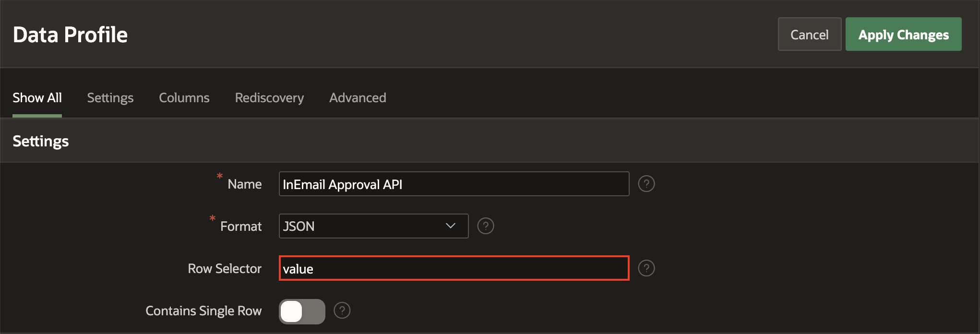Image resolution: width=980 pixels, height=334 pixels.
Task: Click the Row Selector label text
Action: tap(225, 269)
